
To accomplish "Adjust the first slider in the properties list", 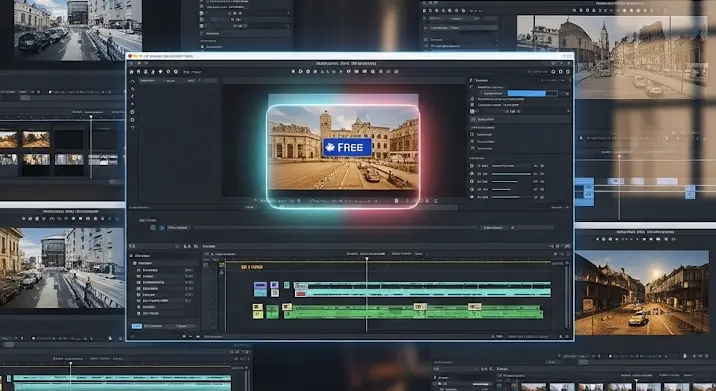I will [511, 166].
